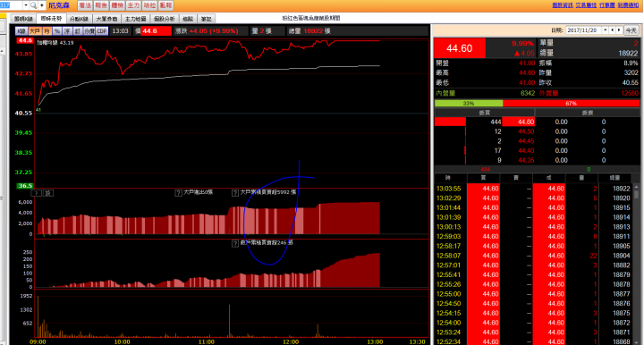Viewport: 644px width, 345px height.
Task: Select the K線 chart mode icon
Action: click(x=21, y=30)
